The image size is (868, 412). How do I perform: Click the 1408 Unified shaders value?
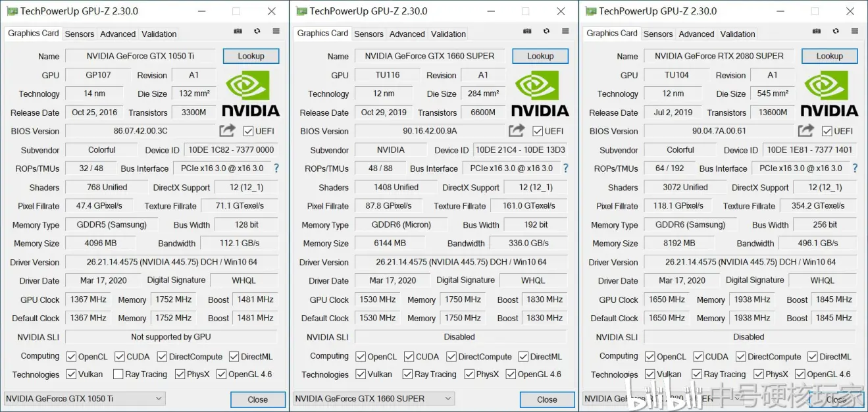click(396, 187)
